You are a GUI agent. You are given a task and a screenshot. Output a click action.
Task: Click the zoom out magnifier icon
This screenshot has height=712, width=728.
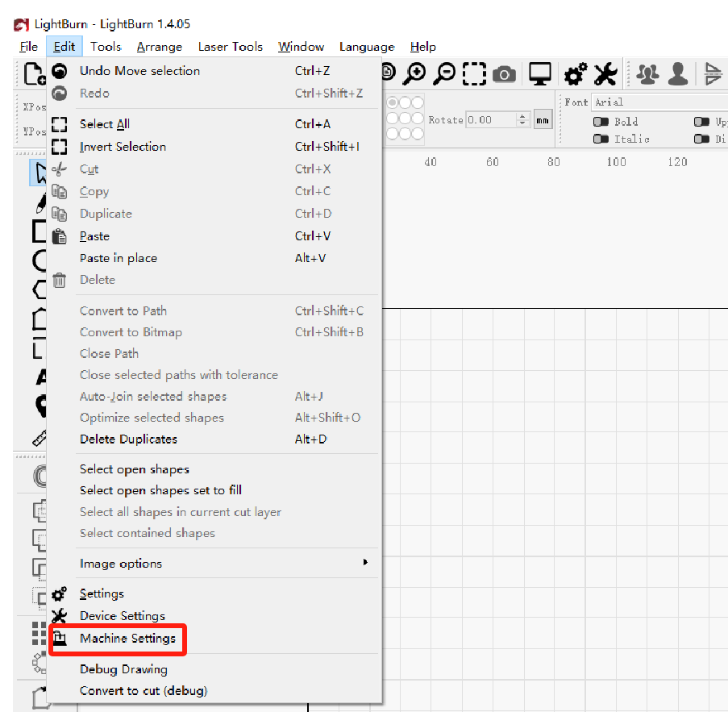point(444,74)
